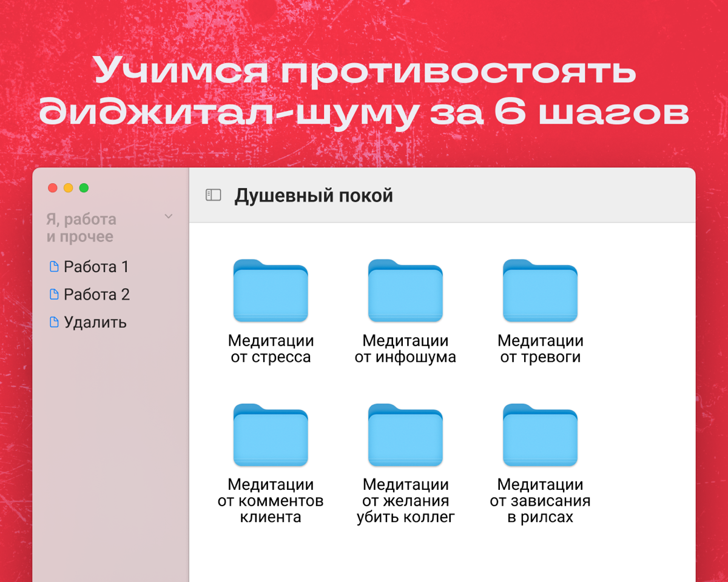Collapse the «Я, работа и прочее» chevron
Screen dimensions: 728x582
(169, 216)
